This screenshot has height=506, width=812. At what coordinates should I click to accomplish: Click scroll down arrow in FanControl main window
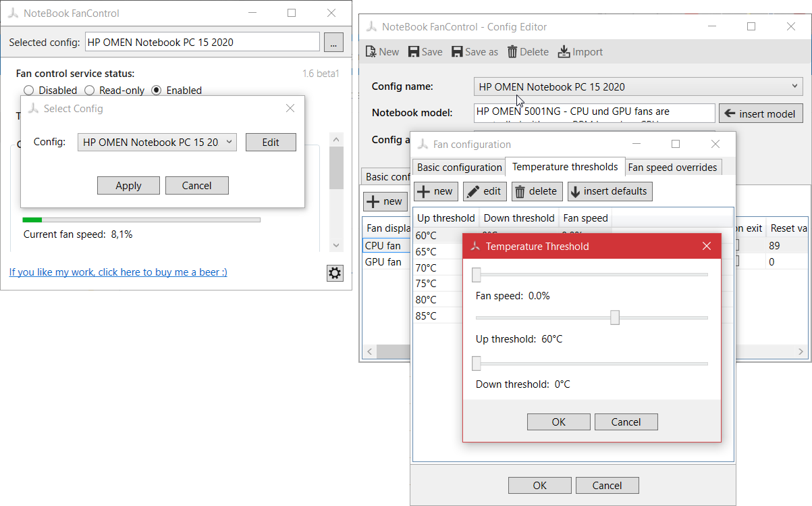click(x=336, y=245)
